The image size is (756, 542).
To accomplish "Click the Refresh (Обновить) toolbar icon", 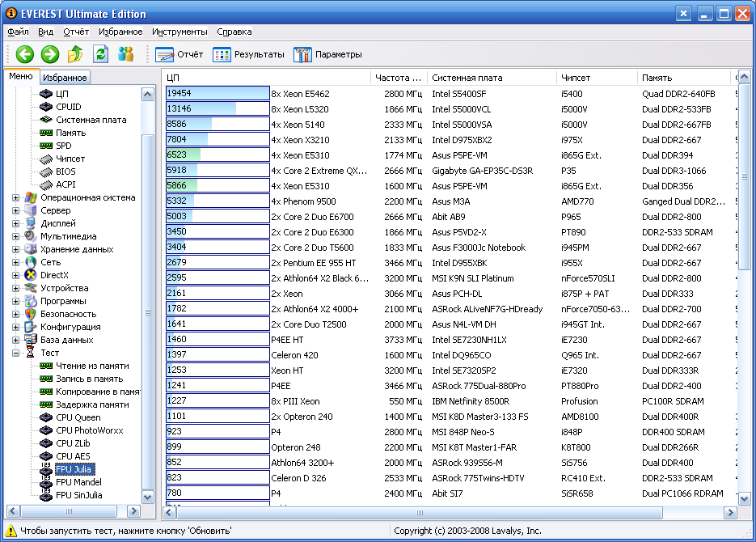I will tap(101, 54).
